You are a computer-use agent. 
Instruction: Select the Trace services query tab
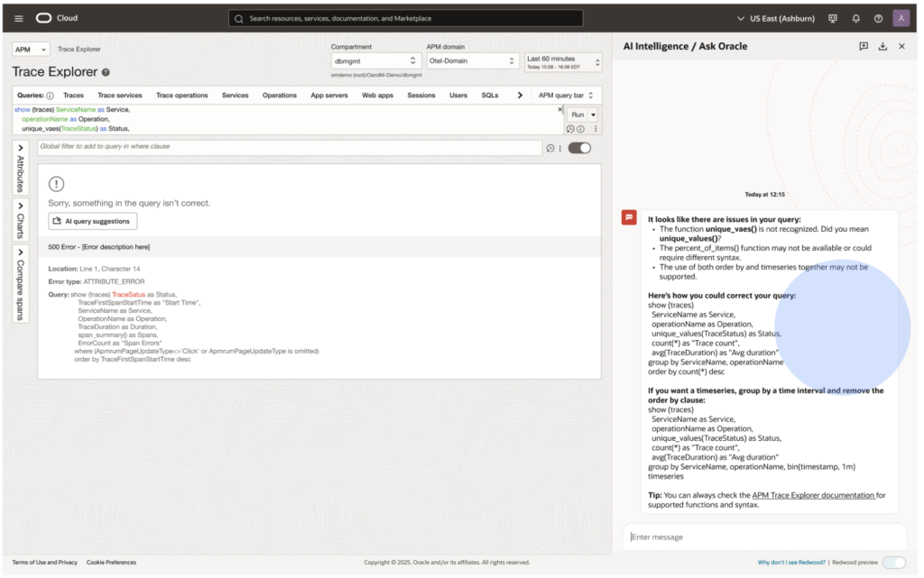120,95
